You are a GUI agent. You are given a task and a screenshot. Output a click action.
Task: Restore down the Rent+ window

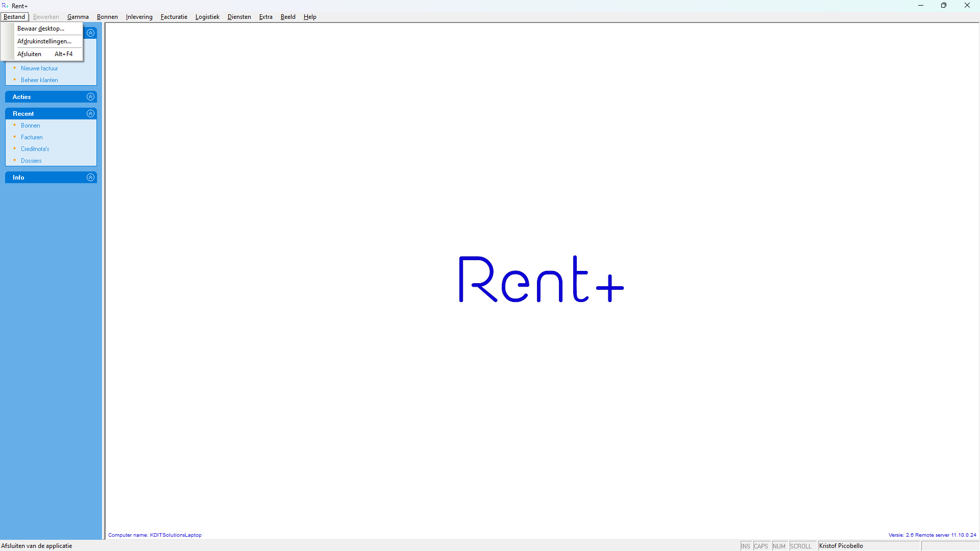pos(943,6)
